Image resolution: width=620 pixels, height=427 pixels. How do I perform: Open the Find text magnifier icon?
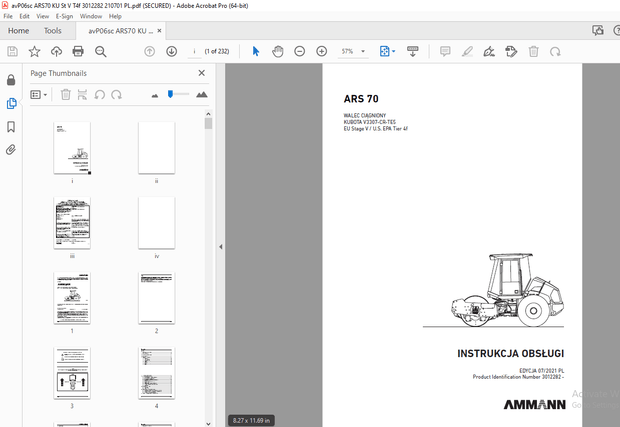coord(100,51)
